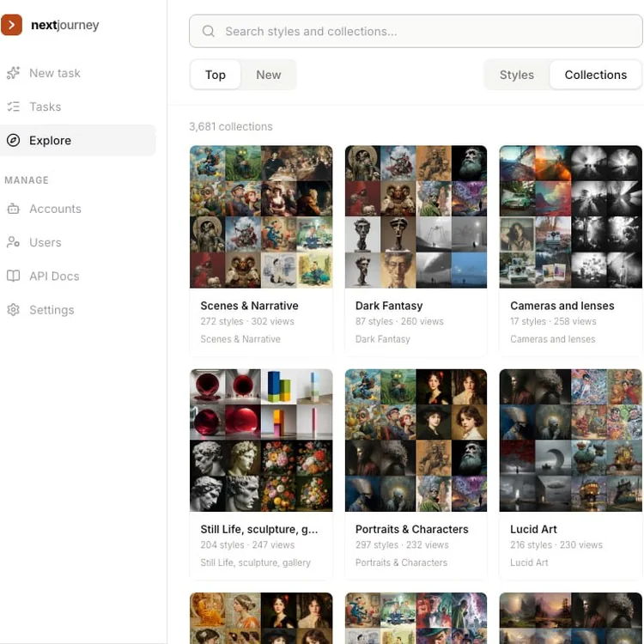Go to the Accounts page
The image size is (644, 644).
pyautogui.click(x=78, y=209)
